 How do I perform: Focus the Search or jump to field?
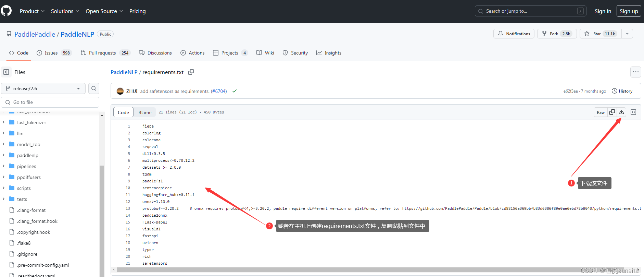pyautogui.click(x=531, y=11)
